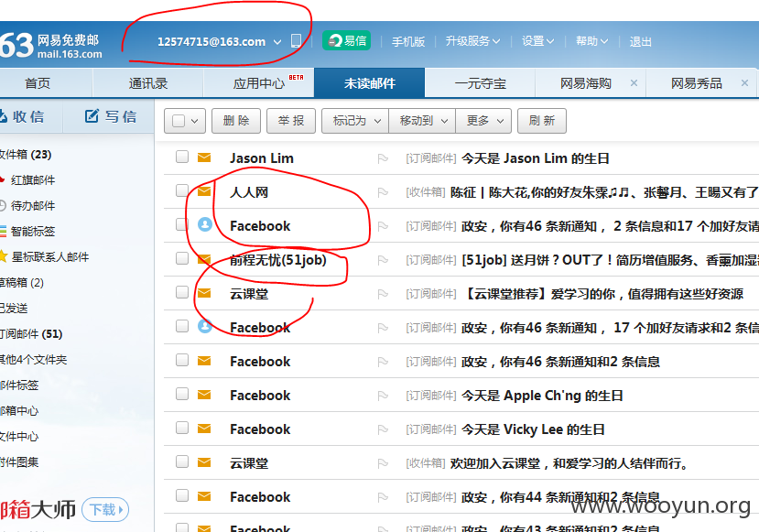Open the 应用中心 tab

point(259,83)
